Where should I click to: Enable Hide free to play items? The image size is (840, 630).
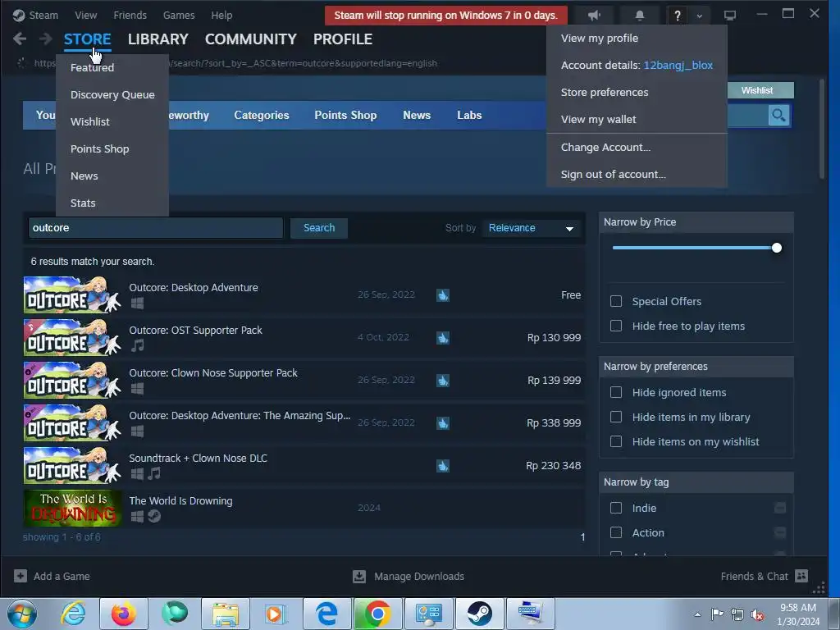coord(616,326)
